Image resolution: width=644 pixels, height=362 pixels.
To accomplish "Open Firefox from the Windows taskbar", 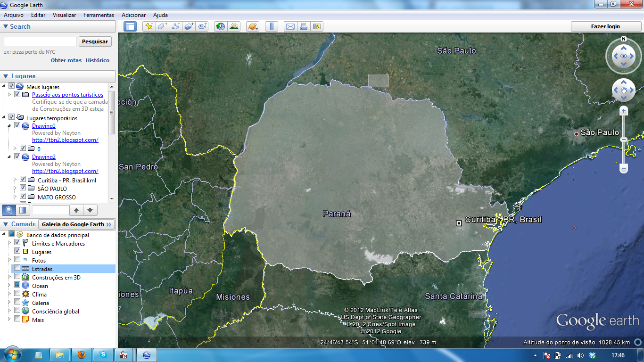I will coord(82,355).
